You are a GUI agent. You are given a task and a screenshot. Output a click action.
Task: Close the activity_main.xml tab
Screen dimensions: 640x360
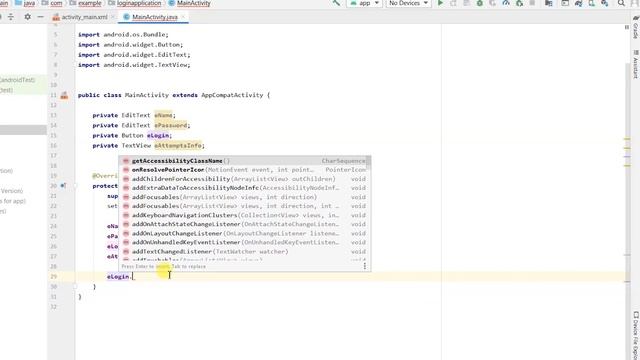pos(113,17)
